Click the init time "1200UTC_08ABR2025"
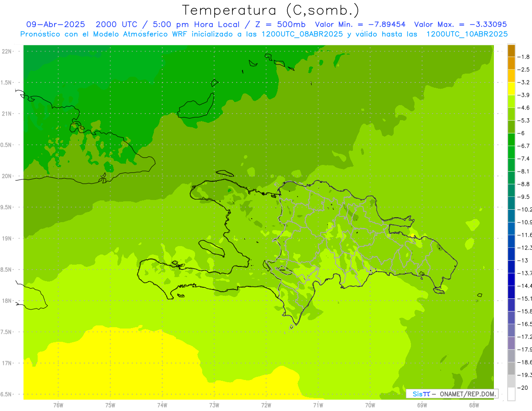 point(302,34)
